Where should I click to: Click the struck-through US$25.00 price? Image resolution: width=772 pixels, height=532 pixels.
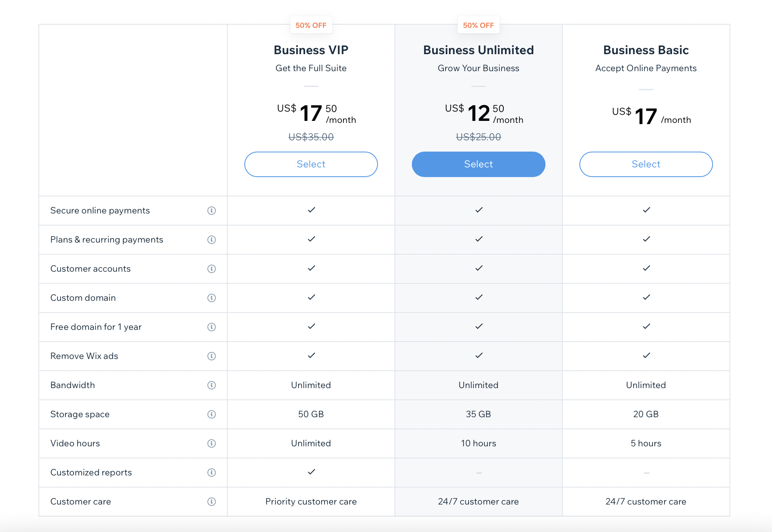(x=479, y=137)
